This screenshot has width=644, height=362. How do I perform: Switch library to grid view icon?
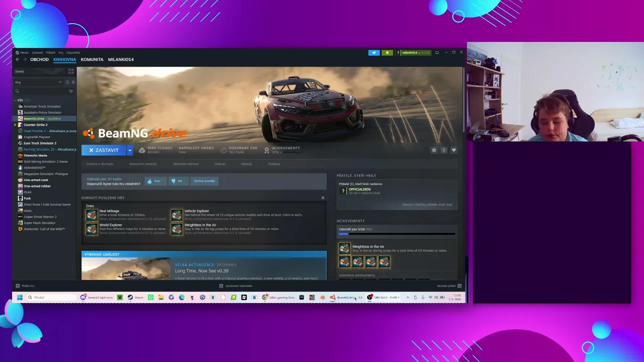pos(71,71)
